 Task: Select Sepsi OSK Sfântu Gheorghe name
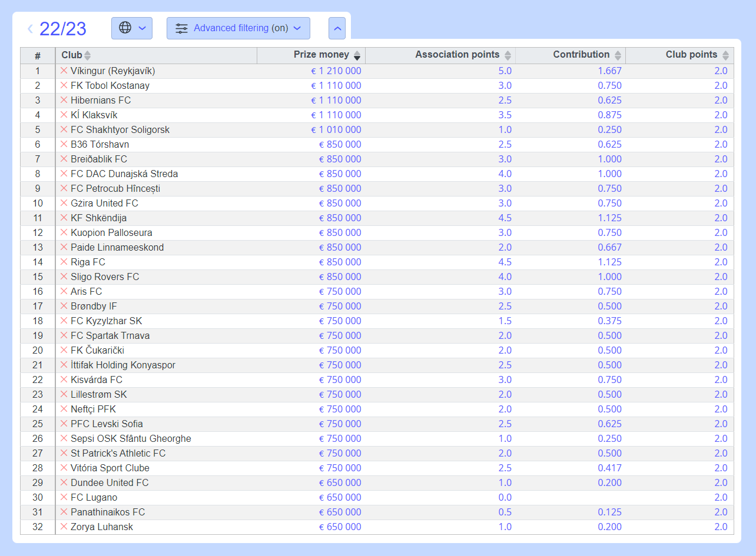pos(131,438)
